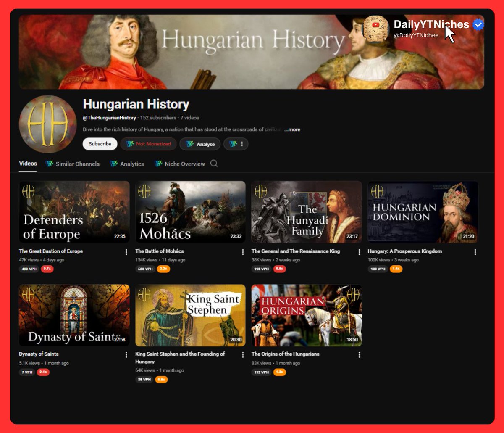Click title Hungary: A Prosperous Kingdom
Screen dimensions: 504x433
point(404,251)
